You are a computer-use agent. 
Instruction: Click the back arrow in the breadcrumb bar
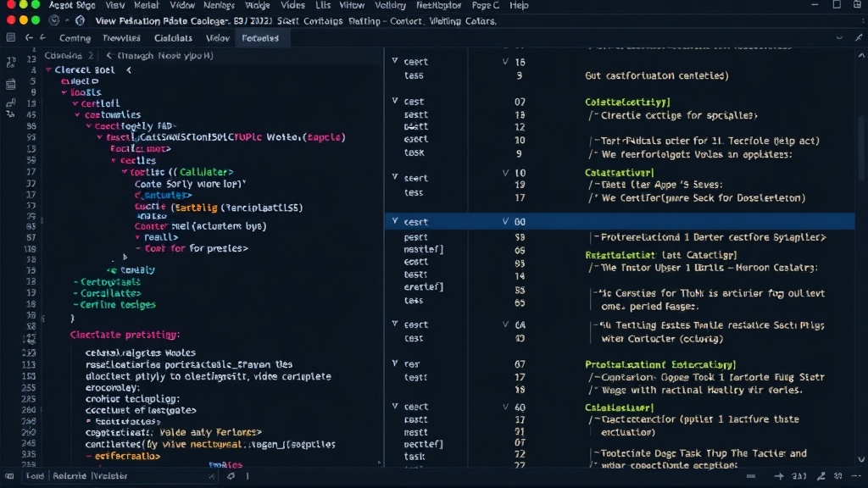click(109, 55)
